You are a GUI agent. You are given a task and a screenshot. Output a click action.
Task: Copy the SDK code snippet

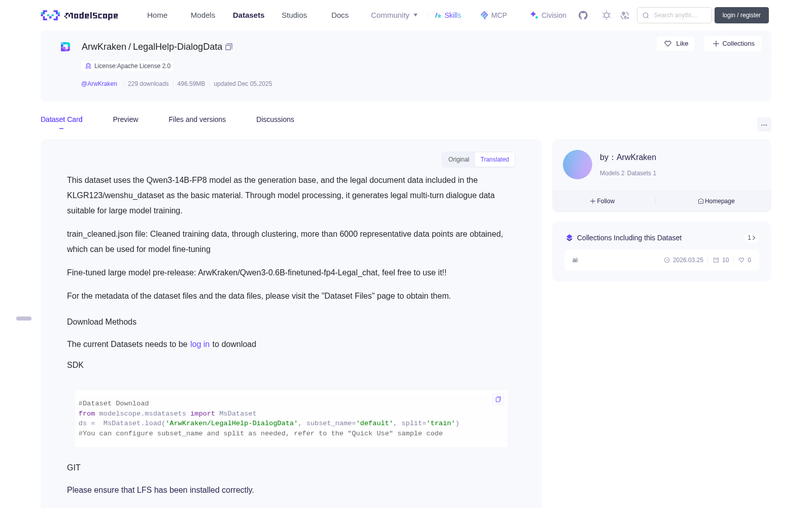pos(498,399)
